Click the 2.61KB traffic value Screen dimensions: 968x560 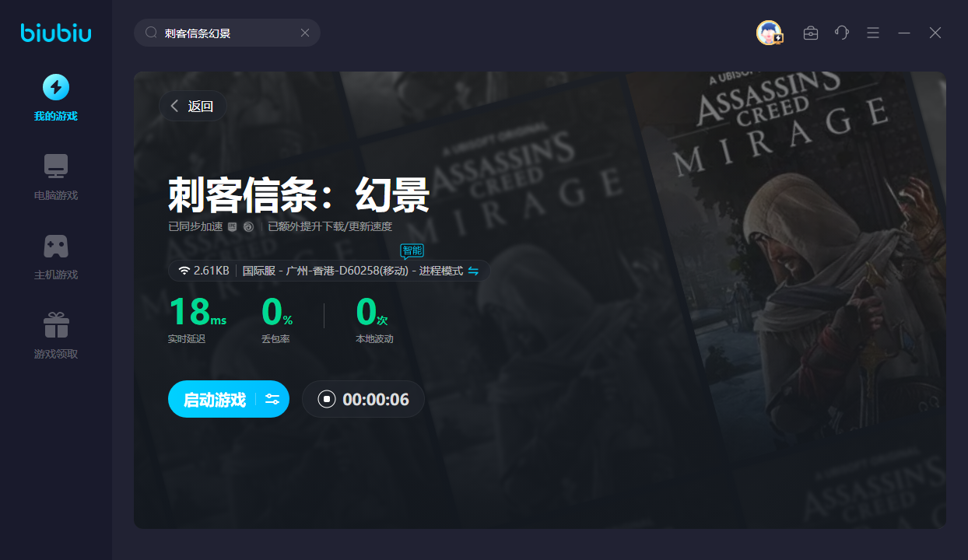(211, 271)
